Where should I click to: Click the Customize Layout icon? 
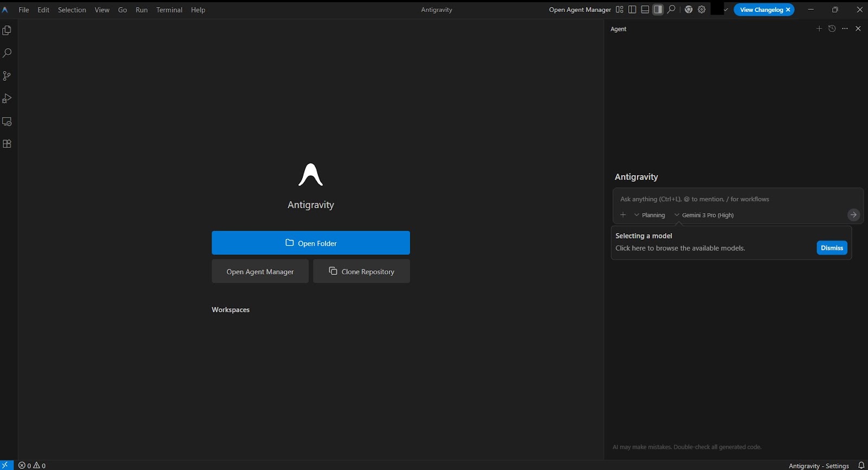point(620,10)
